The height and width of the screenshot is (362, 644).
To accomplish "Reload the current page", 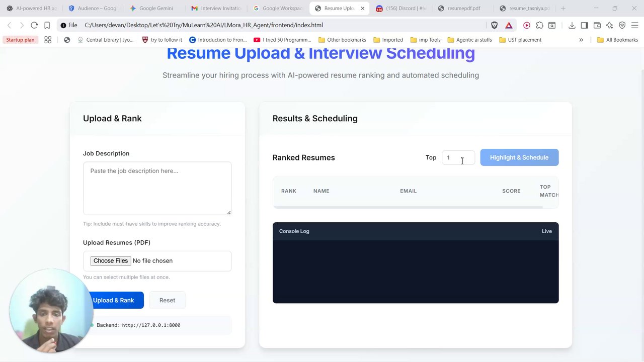I will click(34, 25).
